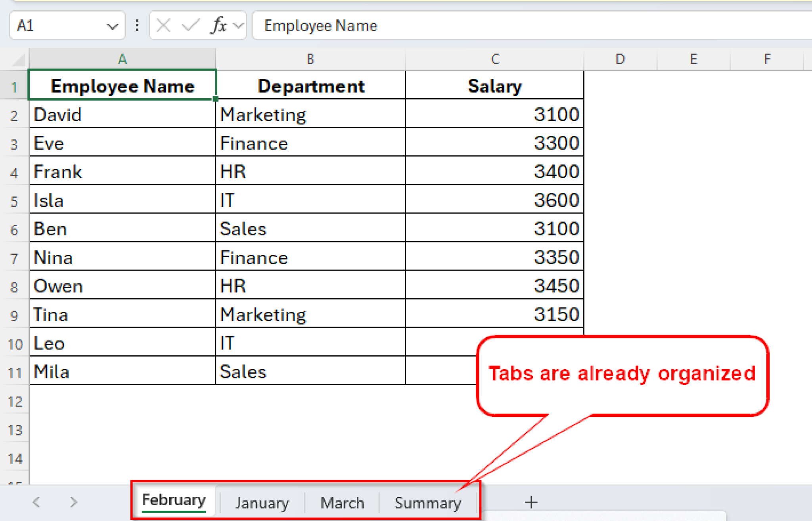812x521 pixels.
Task: Expand the Name Box cell reference list
Action: 112,25
